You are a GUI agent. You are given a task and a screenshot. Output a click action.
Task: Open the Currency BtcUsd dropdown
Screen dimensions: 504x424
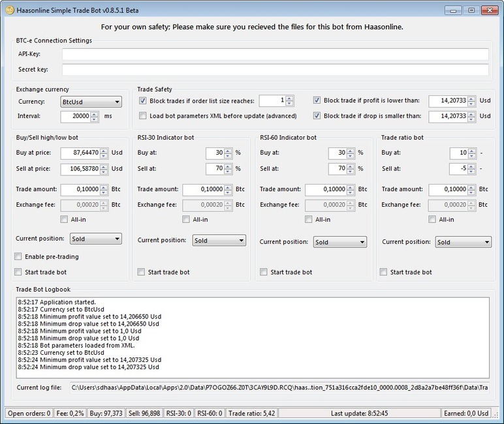click(x=91, y=102)
